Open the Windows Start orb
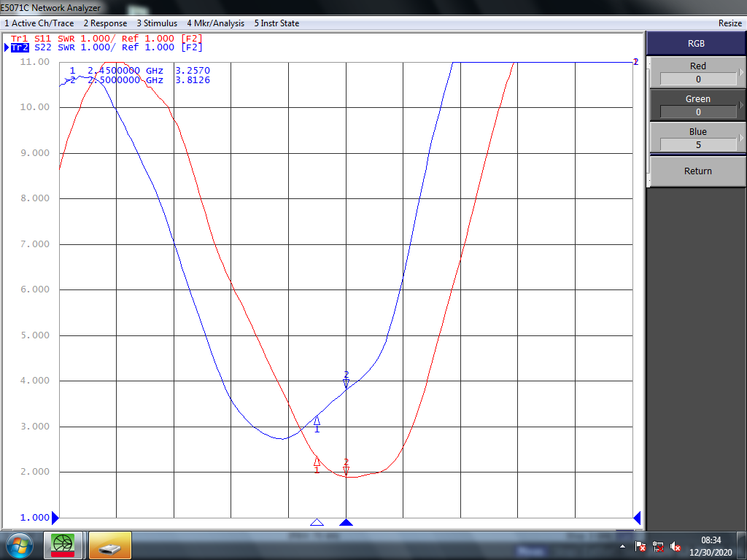747x560 pixels. (x=18, y=545)
